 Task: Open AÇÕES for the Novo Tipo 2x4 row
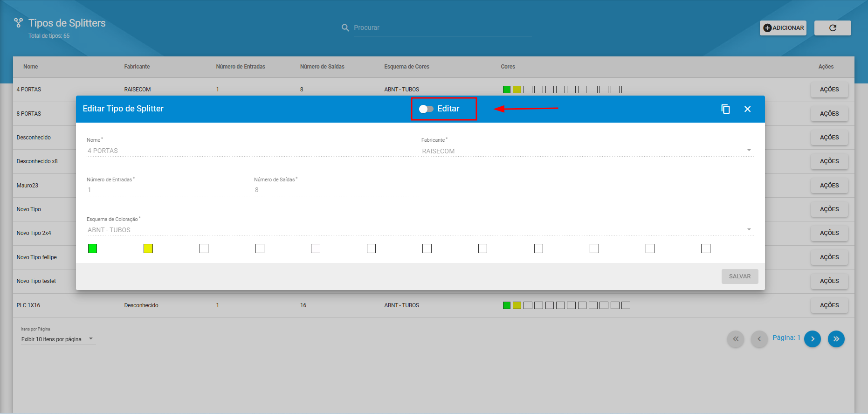(x=829, y=233)
